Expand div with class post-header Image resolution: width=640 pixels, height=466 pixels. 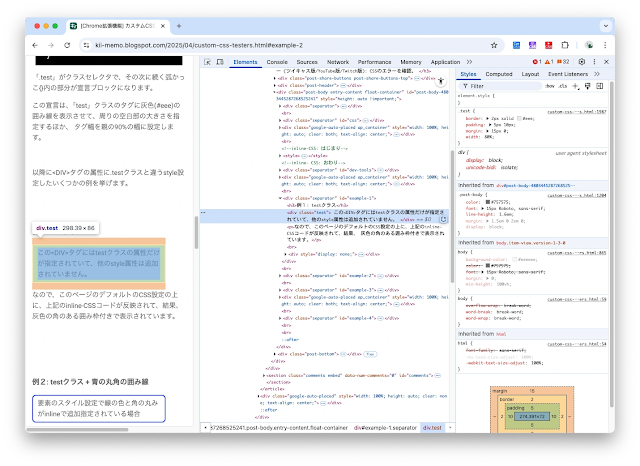(x=274, y=85)
